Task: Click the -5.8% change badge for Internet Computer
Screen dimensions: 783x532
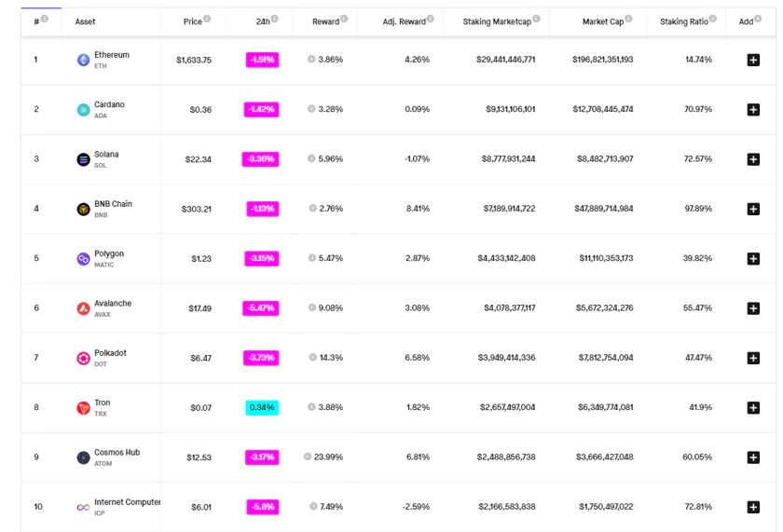Action: click(263, 507)
